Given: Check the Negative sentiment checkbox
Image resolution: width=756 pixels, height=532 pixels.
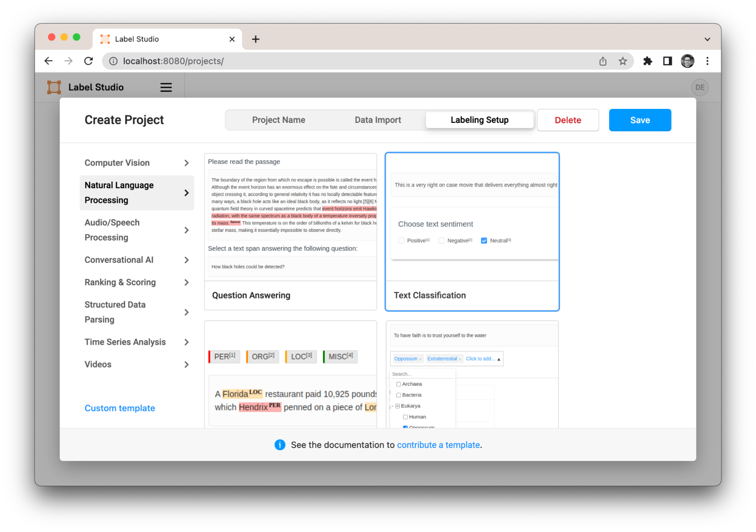Looking at the screenshot, I should click(441, 240).
